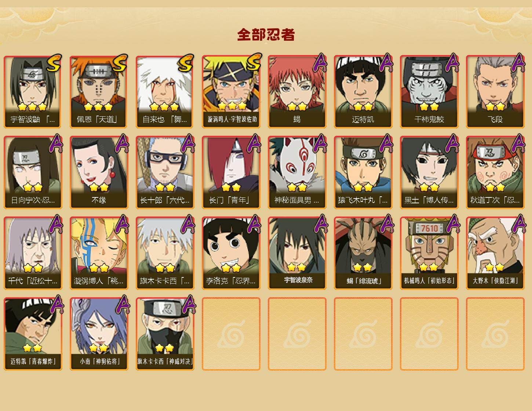Viewport: 532px width, 411px height.
Task: Click the star rating on 黑土 card
Action: pos(429,187)
